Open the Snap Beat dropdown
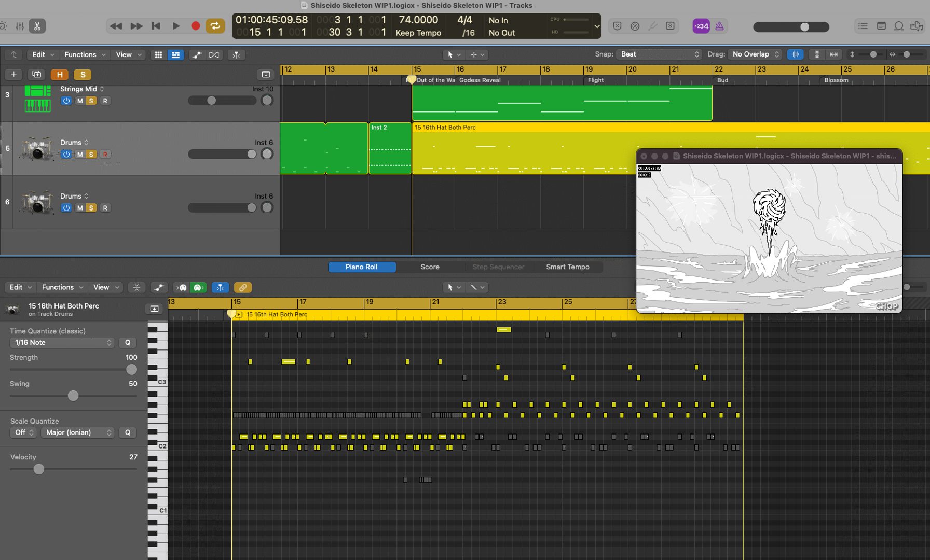The width and height of the screenshot is (930, 560). (659, 54)
